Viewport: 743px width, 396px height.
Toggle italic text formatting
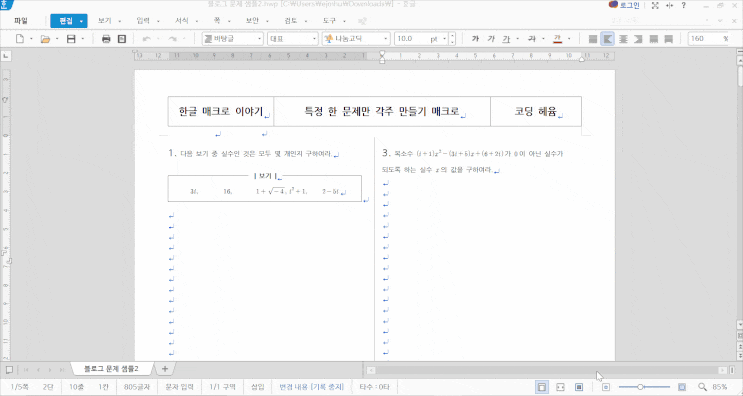tap(491, 39)
